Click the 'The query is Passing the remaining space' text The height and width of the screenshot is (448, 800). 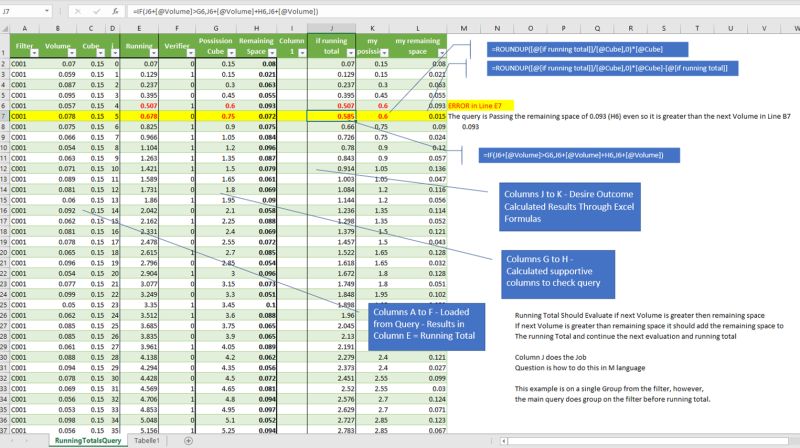click(619, 116)
